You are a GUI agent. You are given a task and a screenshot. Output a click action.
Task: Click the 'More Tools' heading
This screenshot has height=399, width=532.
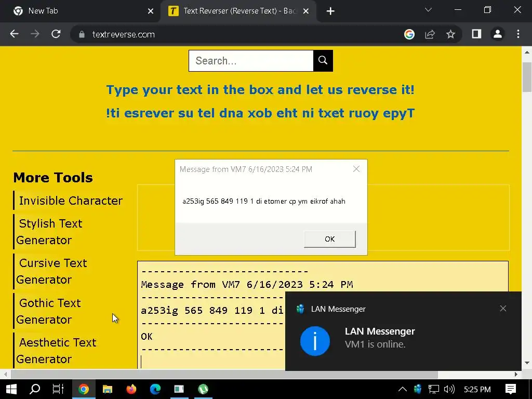[53, 178]
